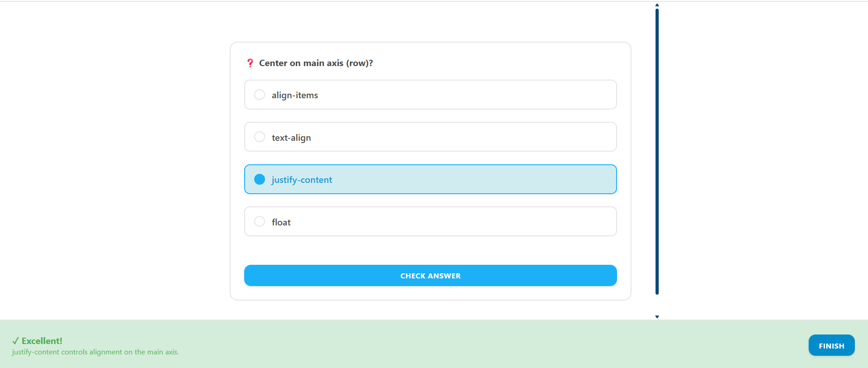Select the text-align radio button
This screenshot has height=368, width=868.
coord(260,137)
